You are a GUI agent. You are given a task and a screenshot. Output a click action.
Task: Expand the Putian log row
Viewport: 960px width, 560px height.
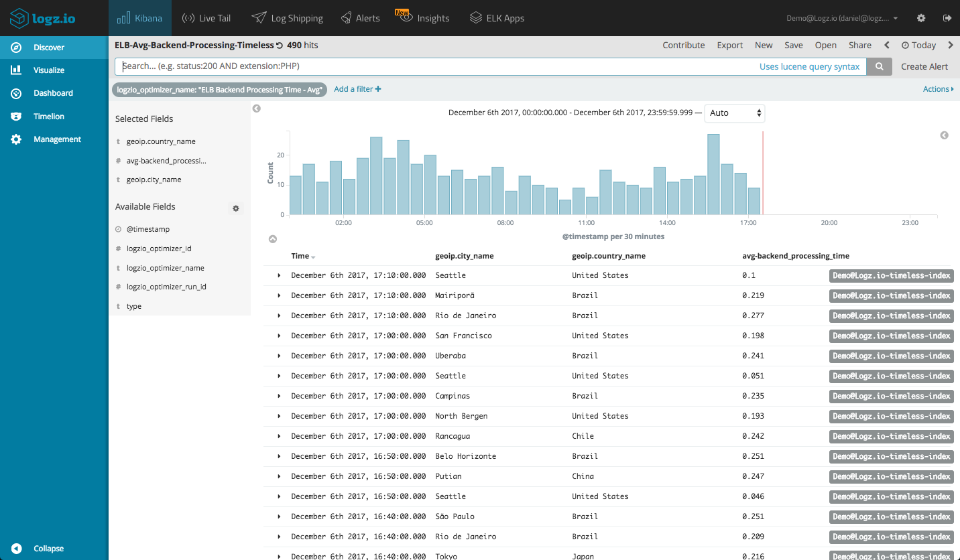(x=279, y=476)
